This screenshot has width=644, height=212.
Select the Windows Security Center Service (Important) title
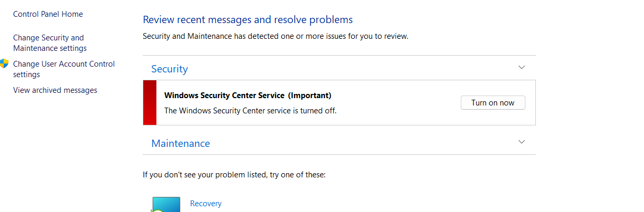[x=248, y=96]
